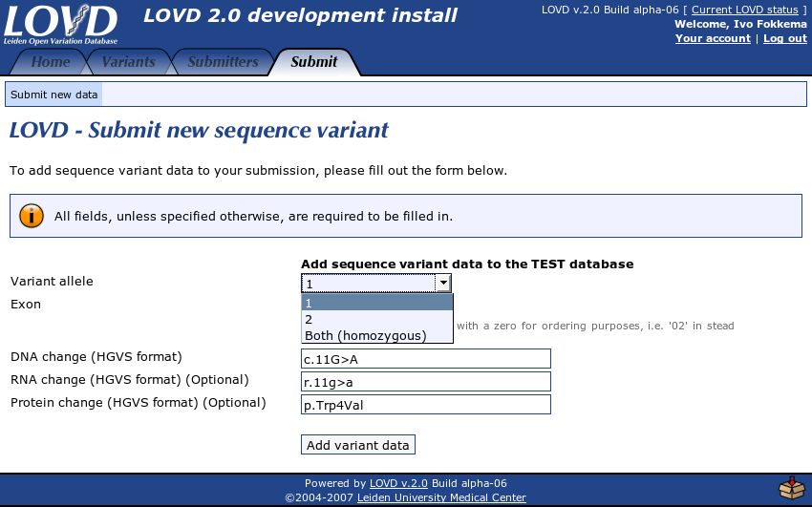Click the Exon field label
Image resolution: width=812 pixels, height=507 pixels.
point(26,305)
